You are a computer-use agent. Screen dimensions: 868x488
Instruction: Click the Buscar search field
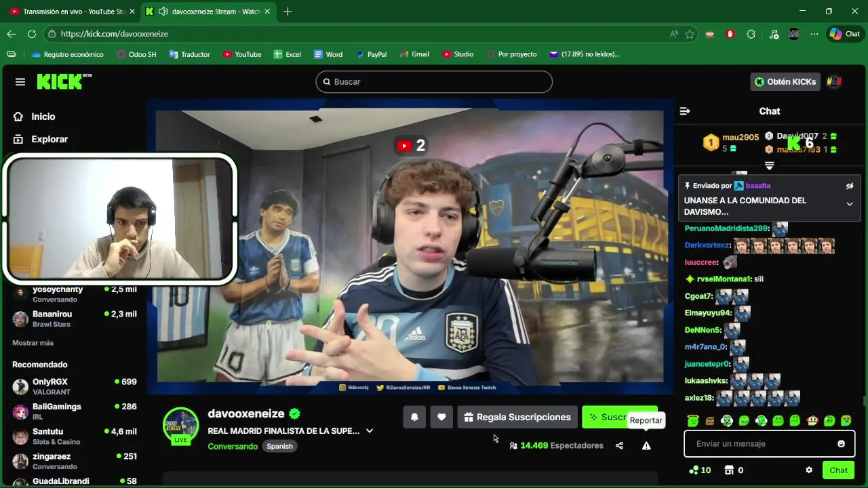[x=434, y=81]
